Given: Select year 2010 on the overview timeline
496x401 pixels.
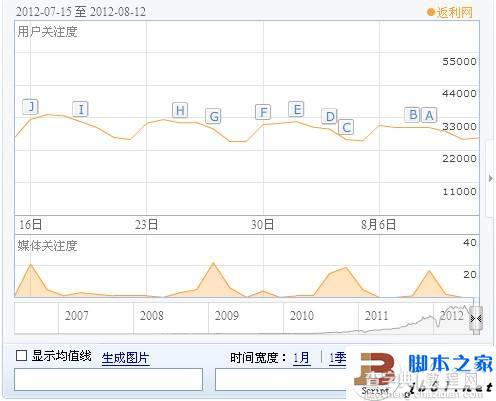Looking at the screenshot, I should 302,315.
